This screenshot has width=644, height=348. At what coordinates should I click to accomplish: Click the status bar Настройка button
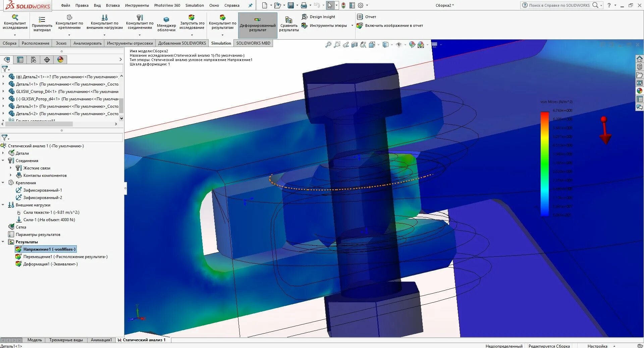point(597,346)
